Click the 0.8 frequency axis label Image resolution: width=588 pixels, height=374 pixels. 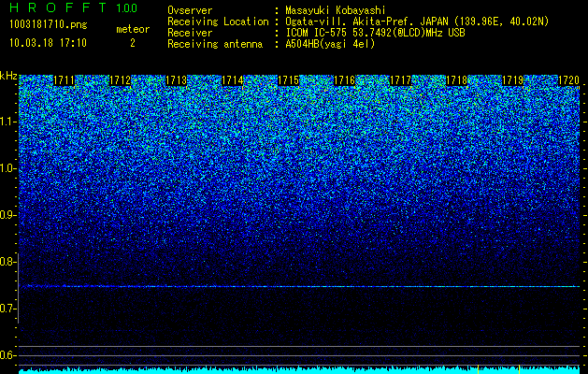[7, 262]
